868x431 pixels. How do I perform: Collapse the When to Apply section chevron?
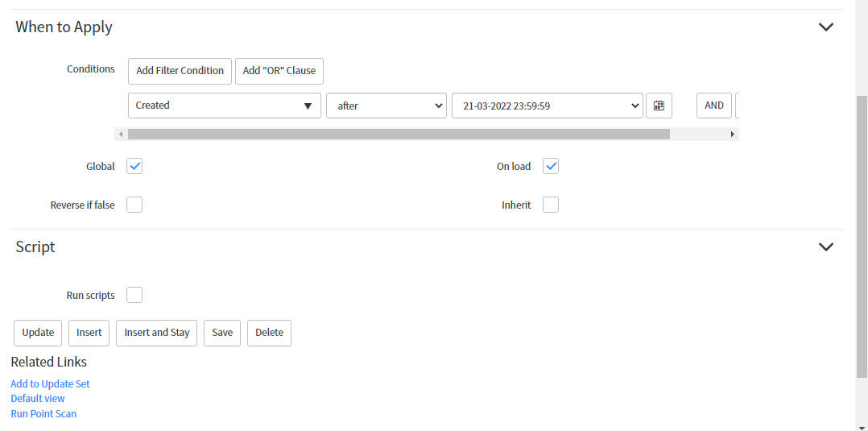click(826, 27)
